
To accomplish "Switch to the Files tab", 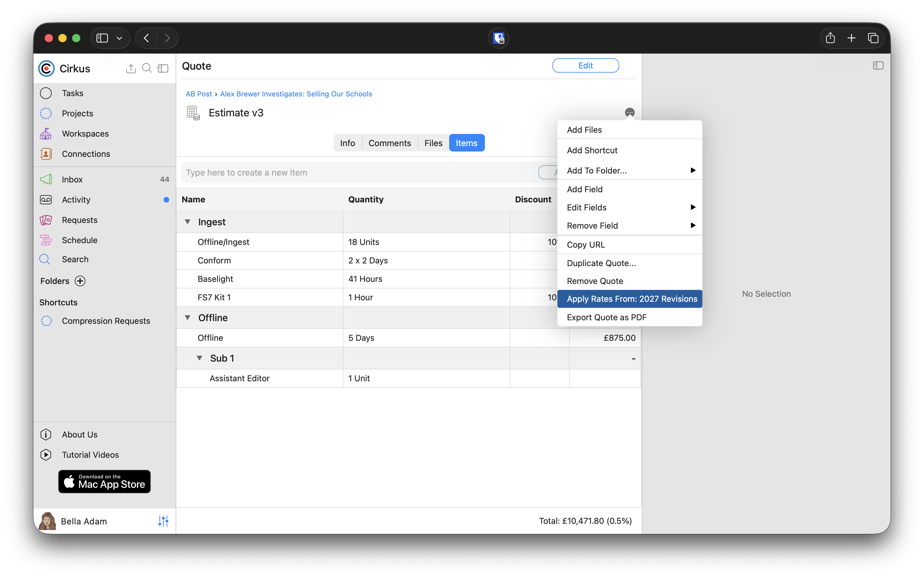I will point(433,143).
